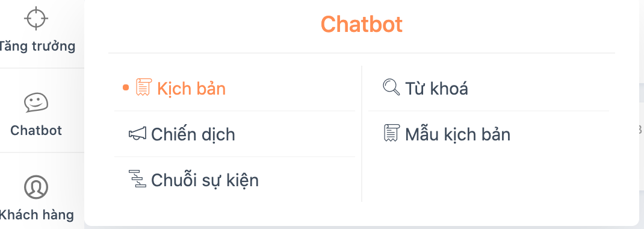Click the orange bullet dot before Kịch bản

(x=126, y=87)
